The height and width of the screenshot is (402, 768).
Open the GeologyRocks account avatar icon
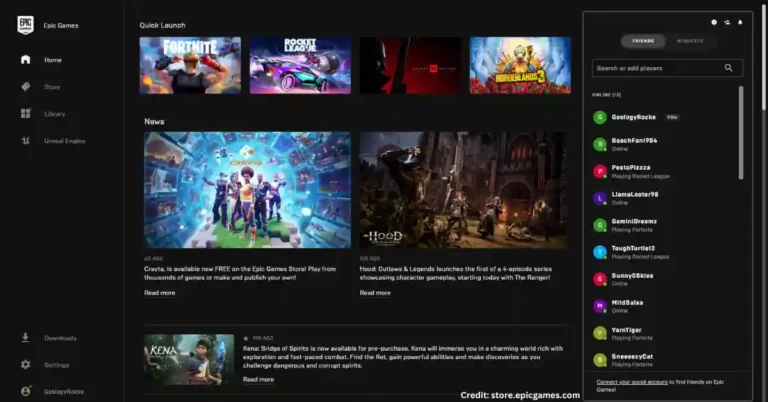(25, 391)
